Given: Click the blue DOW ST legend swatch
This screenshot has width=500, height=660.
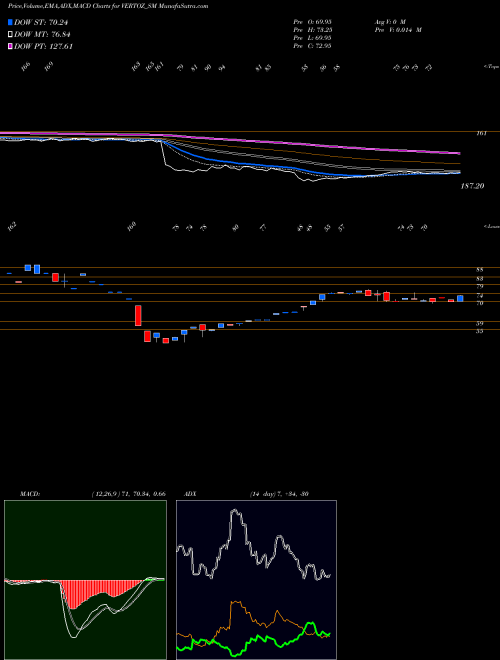Looking at the screenshot, I should (x=10, y=23).
